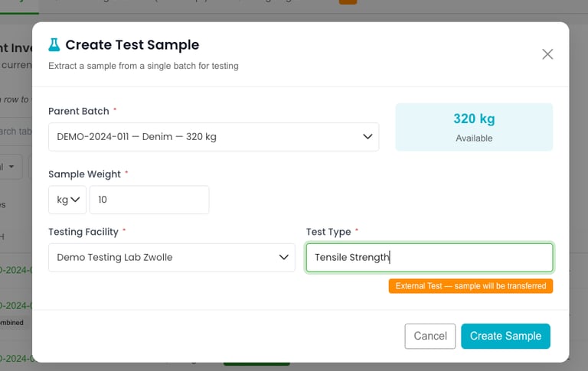The image size is (588, 371).
Task: Expand the kg weight unit selector
Action: coord(68,200)
